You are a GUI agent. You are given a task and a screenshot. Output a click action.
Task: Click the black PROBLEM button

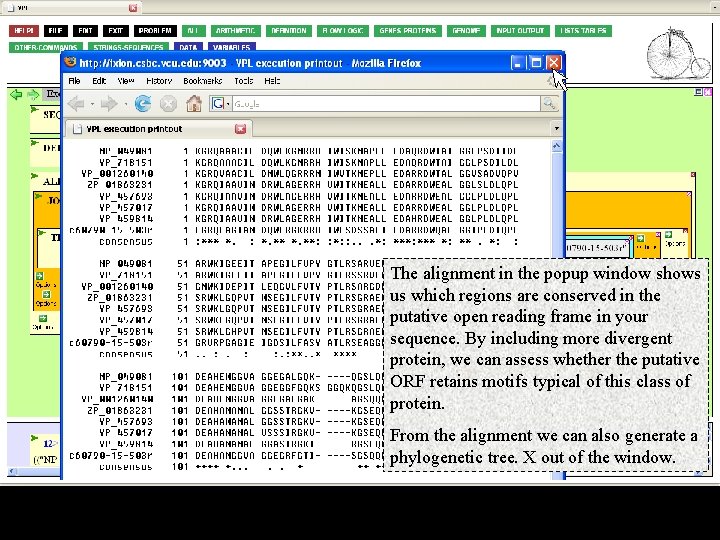tap(155, 31)
